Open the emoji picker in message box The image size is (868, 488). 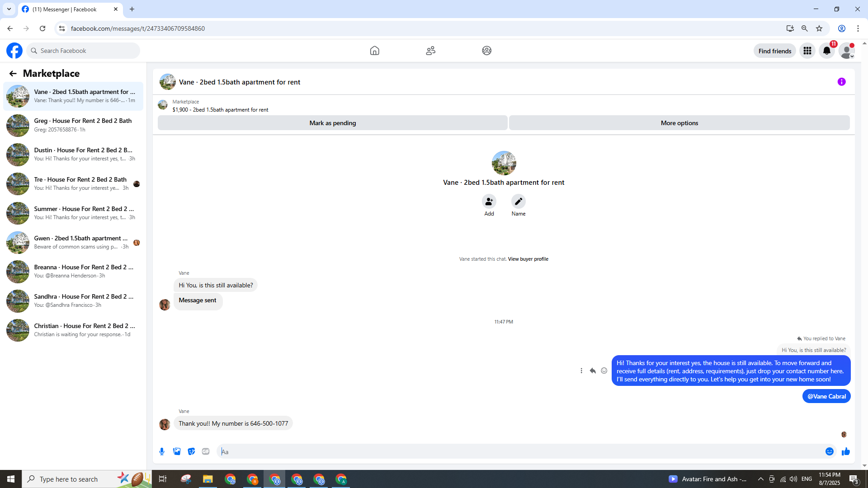coord(829,451)
